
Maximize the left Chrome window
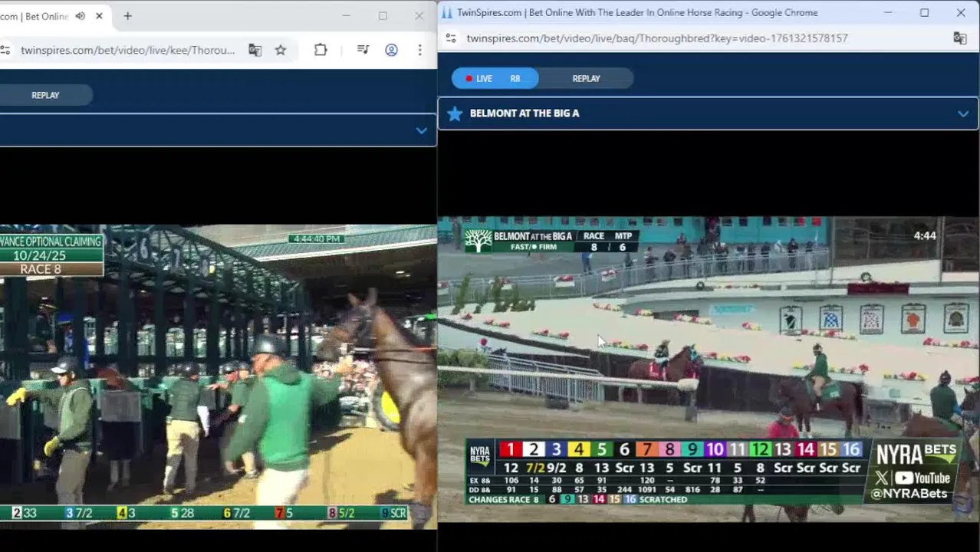click(383, 16)
